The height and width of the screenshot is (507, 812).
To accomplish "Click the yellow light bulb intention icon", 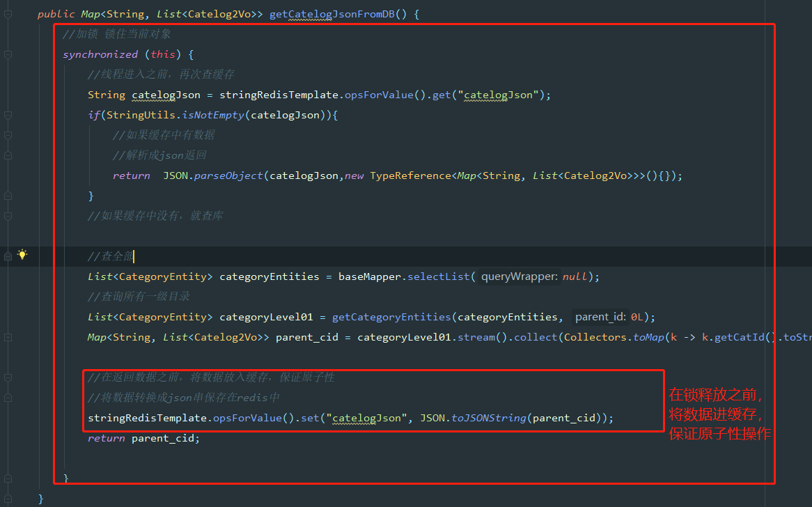I will (x=22, y=254).
